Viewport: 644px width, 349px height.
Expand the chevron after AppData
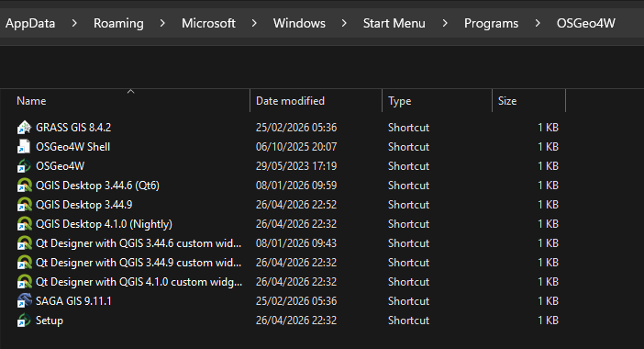click(74, 24)
